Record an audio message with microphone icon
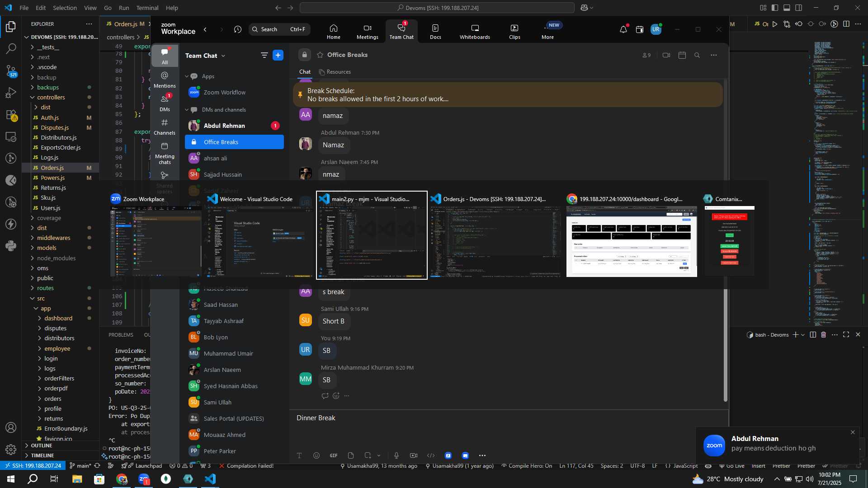868x488 pixels. click(x=396, y=455)
